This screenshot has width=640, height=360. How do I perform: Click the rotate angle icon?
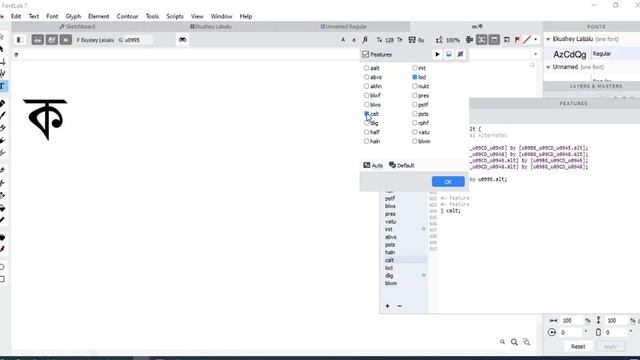(552, 332)
